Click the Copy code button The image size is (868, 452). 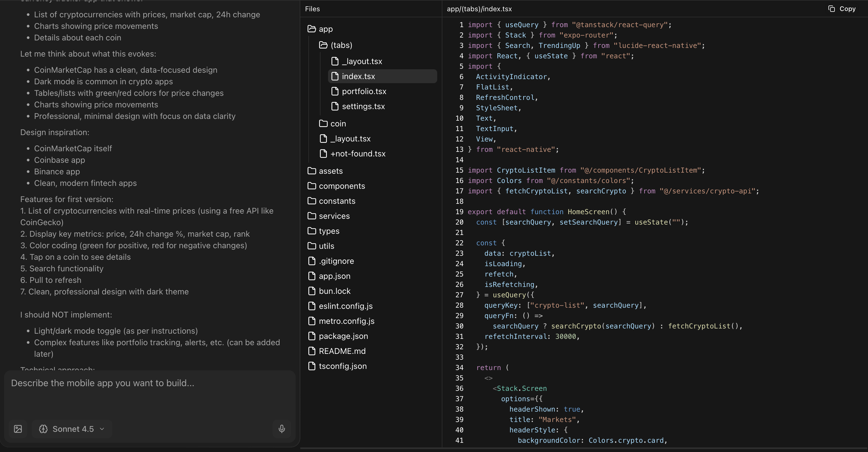pyautogui.click(x=842, y=9)
